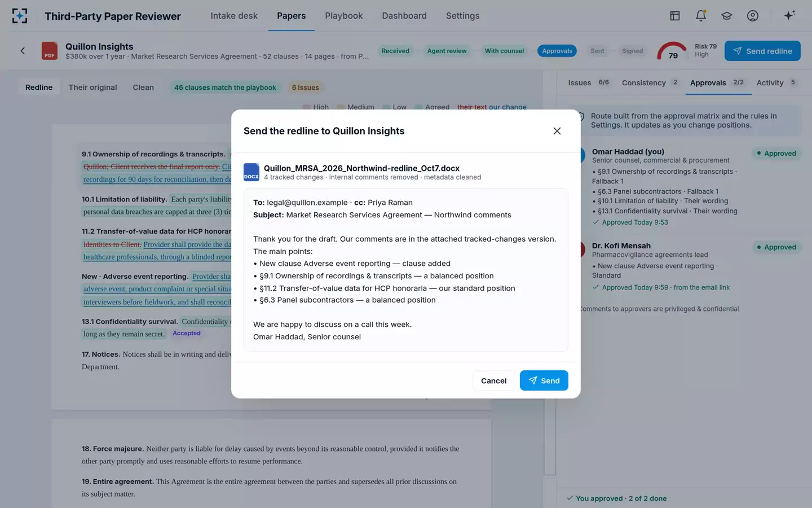Open the layout panel icon
This screenshot has width=812, height=508.
[x=674, y=16]
